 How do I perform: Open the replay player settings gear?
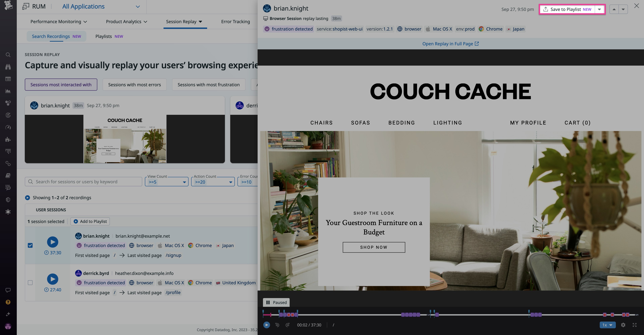tap(623, 325)
